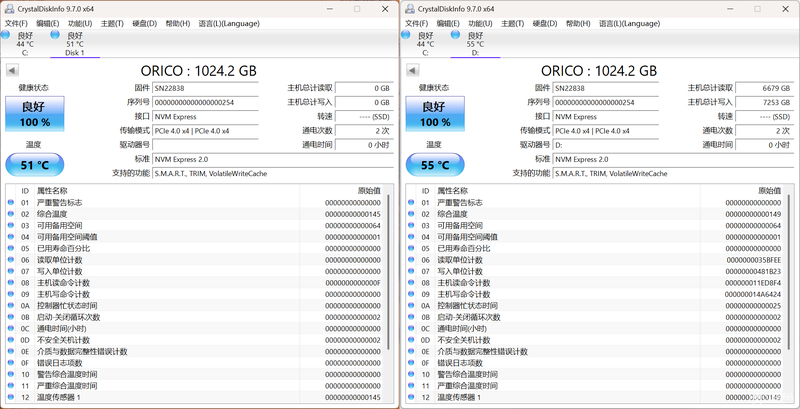
Task: Click status orb of row 0E in left window
Action: coord(11,351)
